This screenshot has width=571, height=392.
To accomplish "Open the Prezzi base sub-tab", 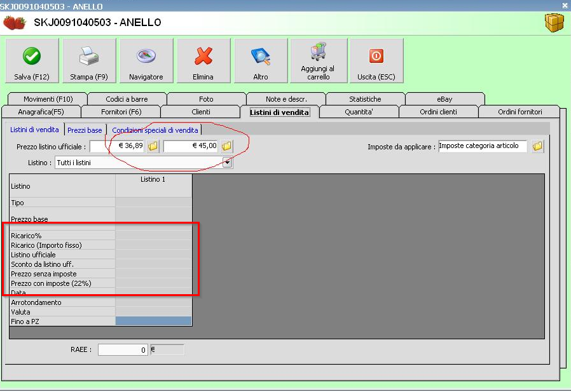I will click(85, 130).
